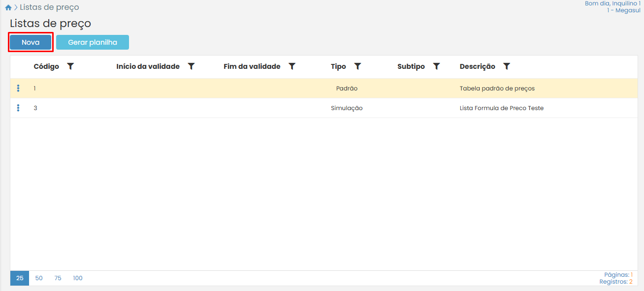Sort by Descrição column header

point(477,66)
